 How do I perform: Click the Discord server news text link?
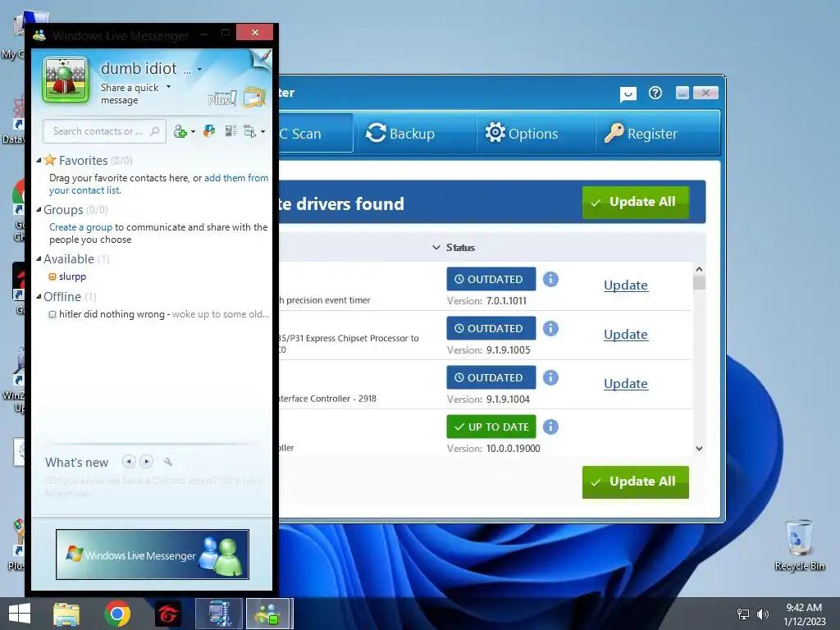coord(153,486)
